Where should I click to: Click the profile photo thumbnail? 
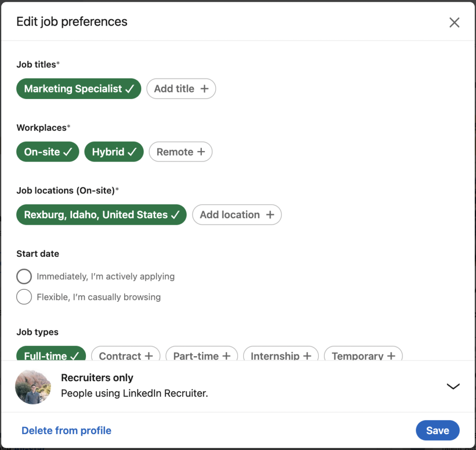[33, 387]
